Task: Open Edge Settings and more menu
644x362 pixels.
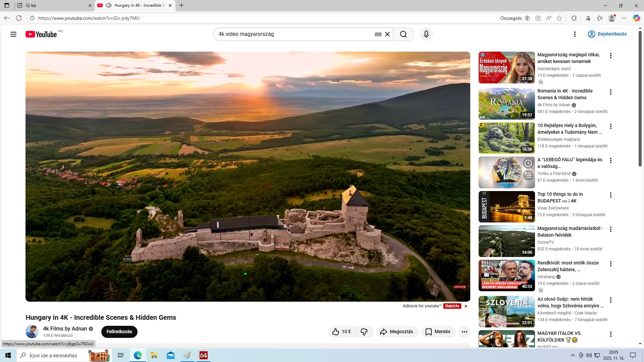Action: click(x=624, y=18)
